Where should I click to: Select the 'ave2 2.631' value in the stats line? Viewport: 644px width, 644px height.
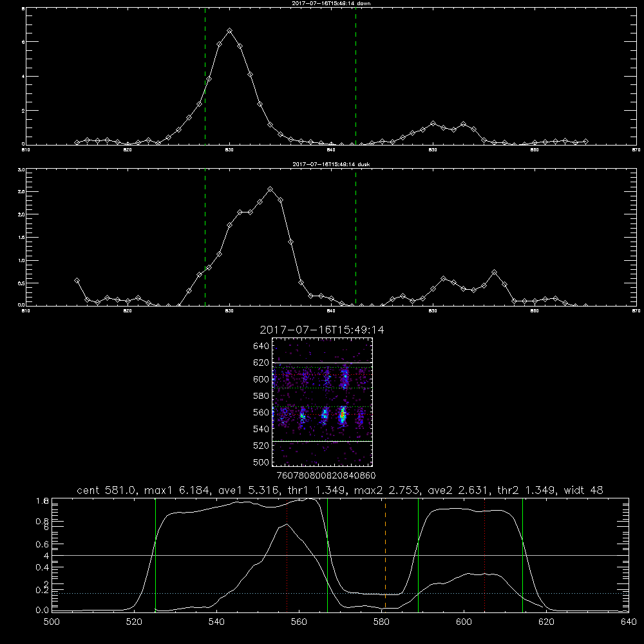(x=459, y=490)
